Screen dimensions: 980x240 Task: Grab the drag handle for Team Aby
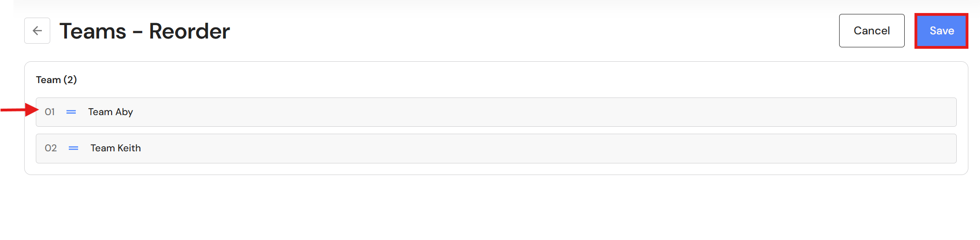point(71,112)
